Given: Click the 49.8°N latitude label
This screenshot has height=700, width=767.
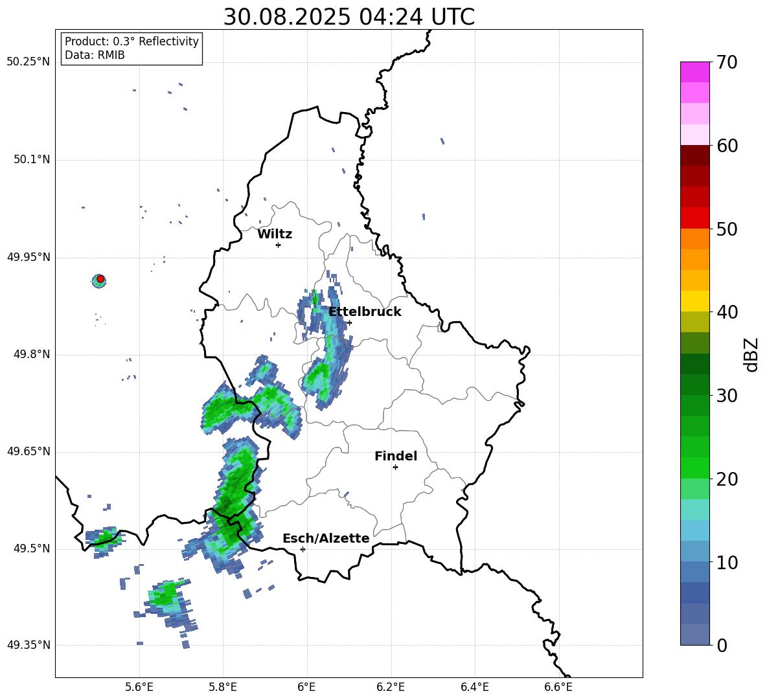Looking at the screenshot, I should 31,354.
